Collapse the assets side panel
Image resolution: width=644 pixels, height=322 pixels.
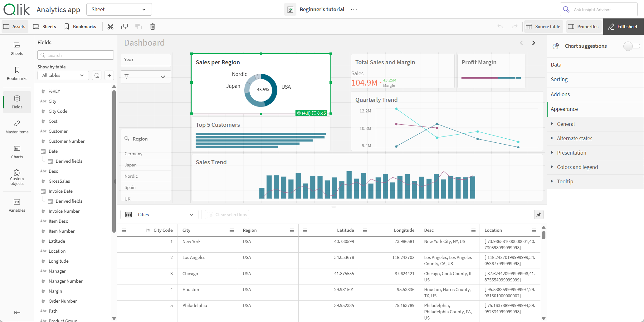tap(17, 312)
